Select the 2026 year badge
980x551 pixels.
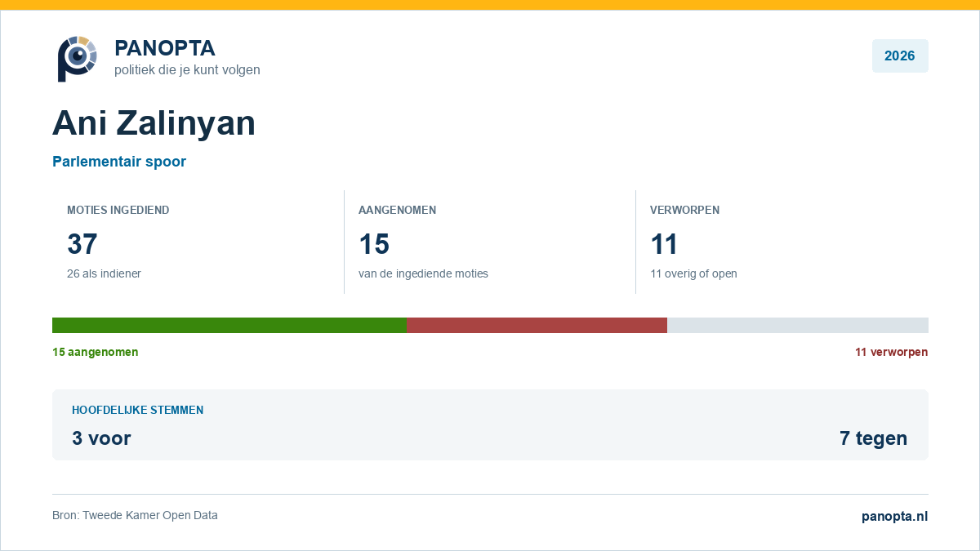[x=900, y=56]
